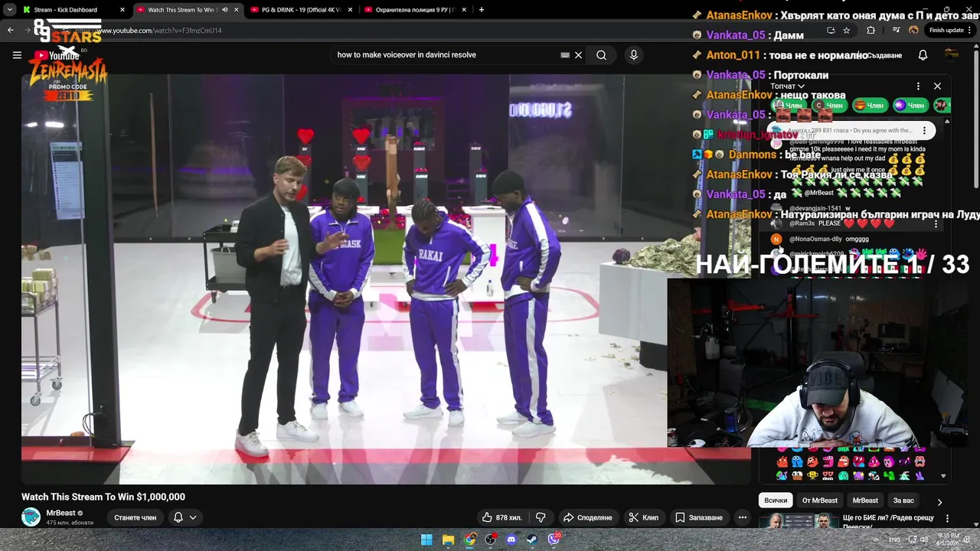Click the YouTube search input field
980x551 pixels.
[448, 55]
